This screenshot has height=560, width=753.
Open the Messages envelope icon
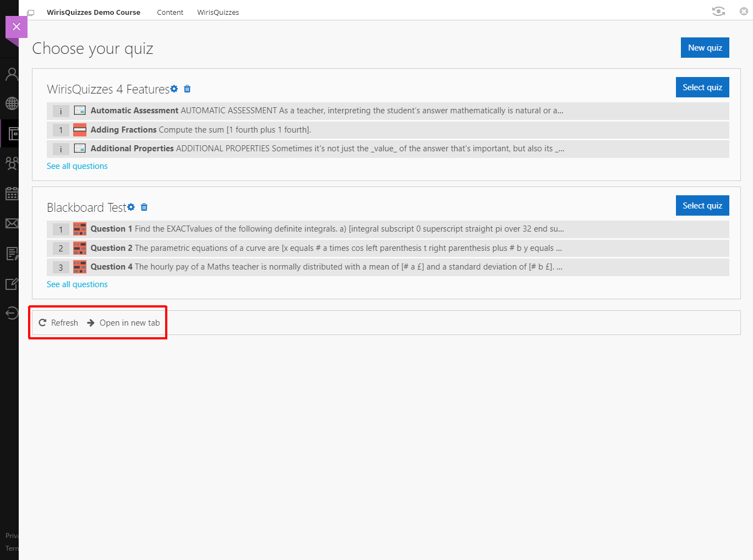pyautogui.click(x=12, y=223)
